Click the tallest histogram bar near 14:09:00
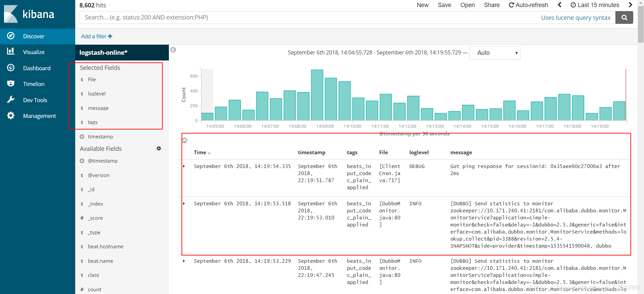644x294 pixels. pyautogui.click(x=317, y=95)
